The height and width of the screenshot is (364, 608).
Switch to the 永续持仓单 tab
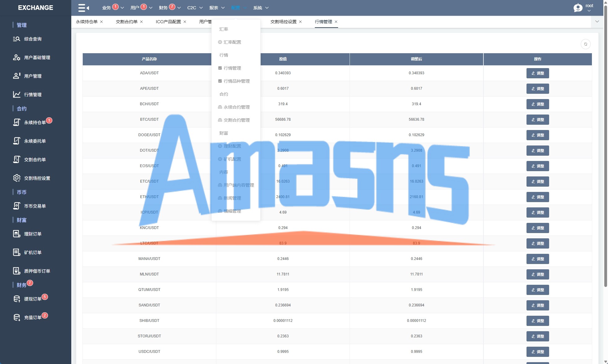87,22
